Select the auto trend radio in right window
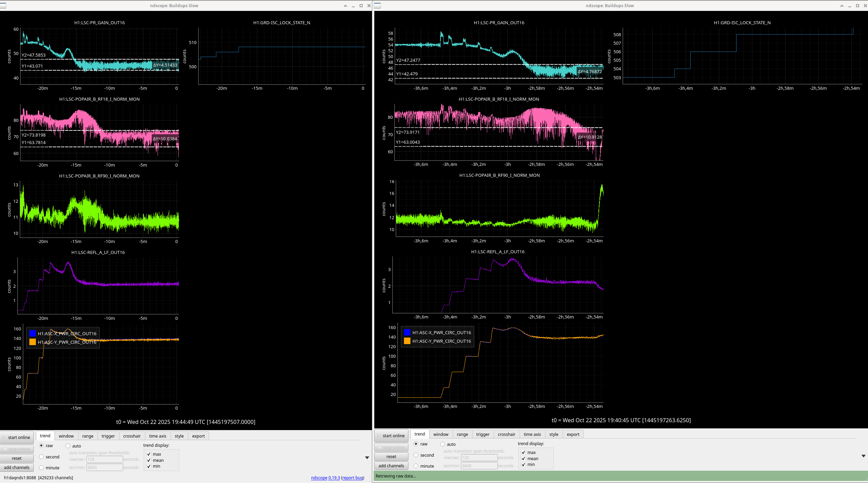The height and width of the screenshot is (483, 868). coord(443,444)
